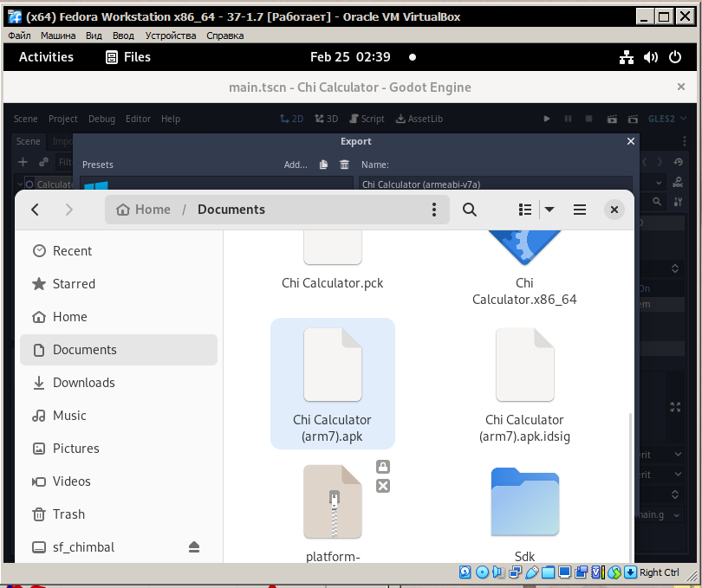Open the Godot Debug menu

(101, 119)
